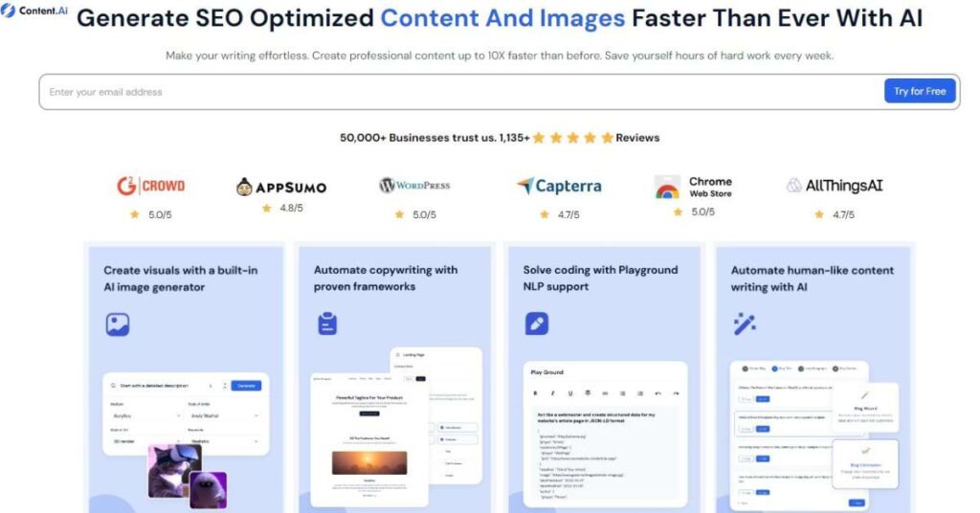Click the 4.8/5 rating under AppSumo
Image resolution: width=980 pixels, height=513 pixels.
pyautogui.click(x=282, y=208)
